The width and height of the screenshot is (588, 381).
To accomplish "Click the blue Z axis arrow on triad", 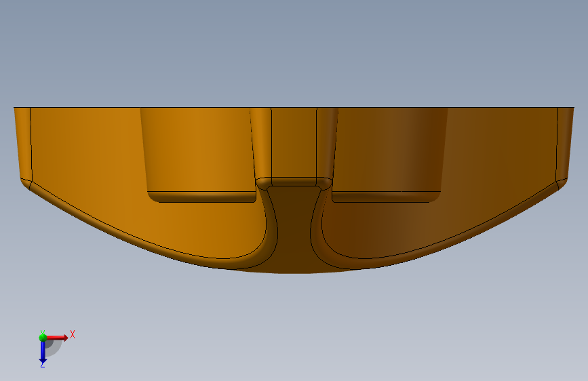I will (x=43, y=353).
